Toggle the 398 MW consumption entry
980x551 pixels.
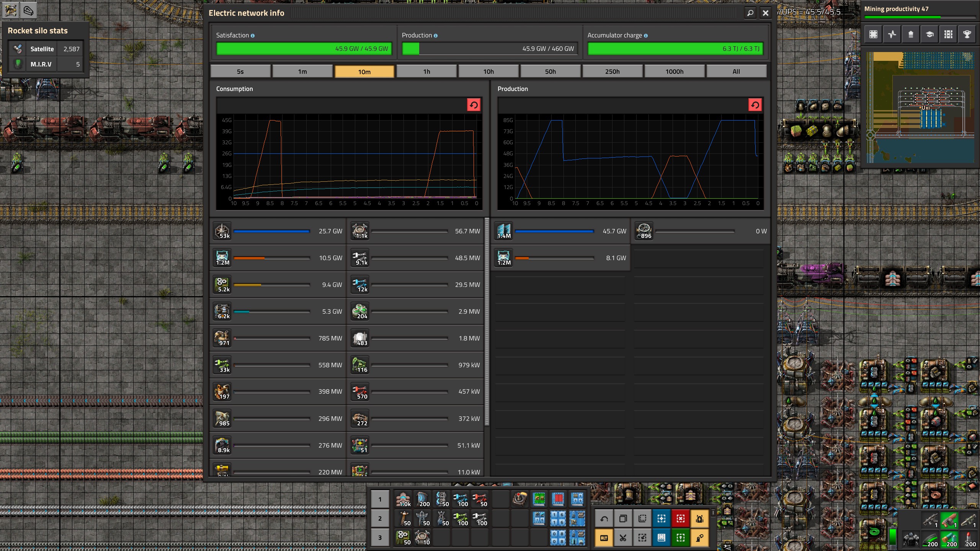point(278,391)
